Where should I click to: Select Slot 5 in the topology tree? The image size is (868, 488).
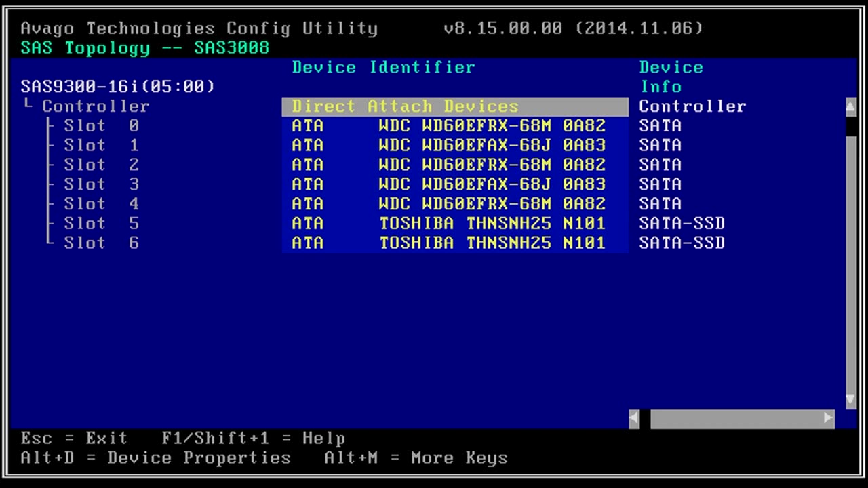[102, 224]
